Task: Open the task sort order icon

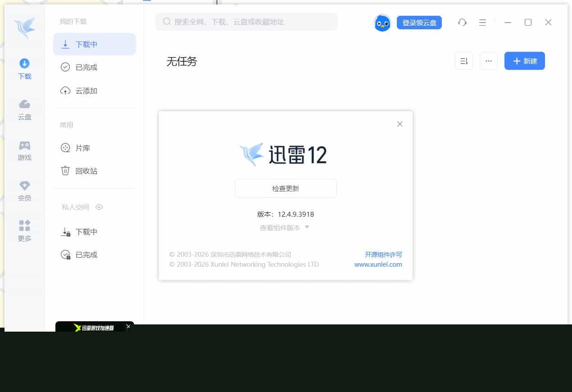Action: 464,61
